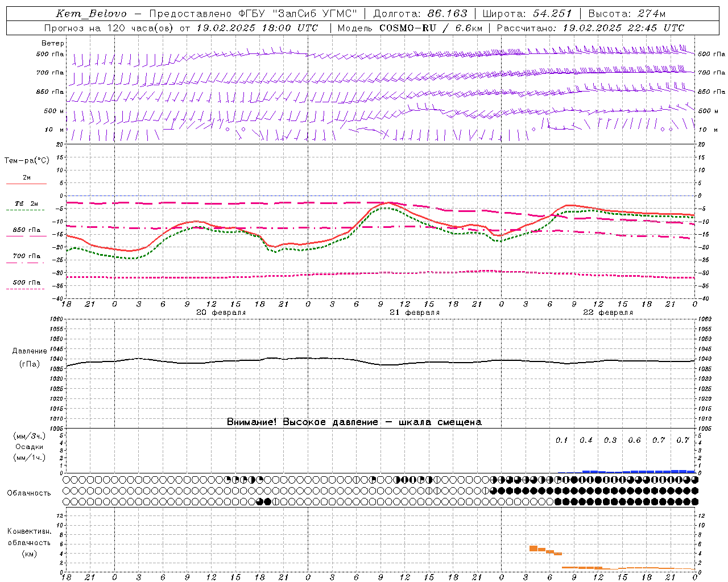Click the 700 гПа temperature legend entry
Image resolution: width=728 pixels, height=582 pixels.
(27, 256)
